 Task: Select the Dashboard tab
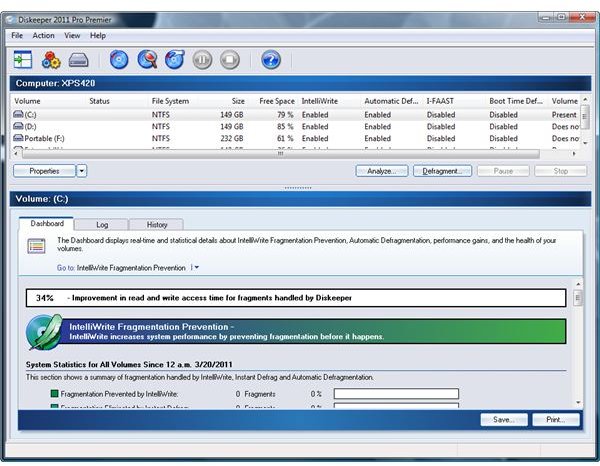47,223
